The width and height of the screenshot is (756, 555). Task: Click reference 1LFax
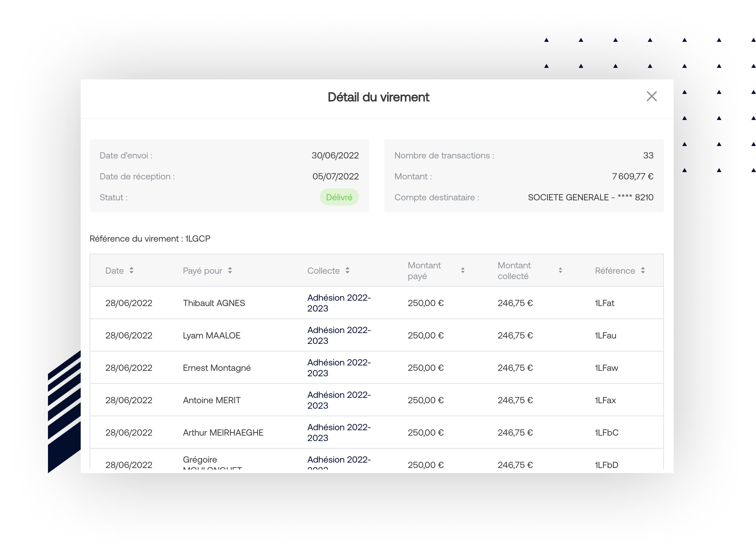(605, 400)
